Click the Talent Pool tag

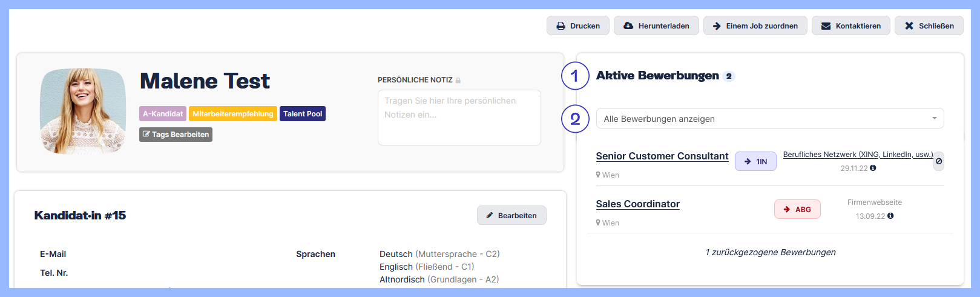point(303,114)
